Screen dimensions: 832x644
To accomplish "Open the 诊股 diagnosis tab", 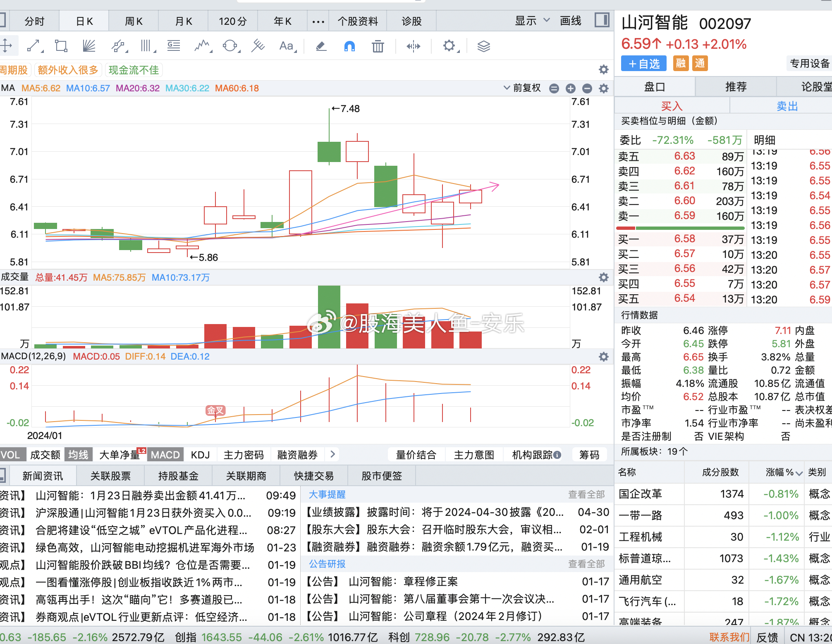I will (x=411, y=21).
